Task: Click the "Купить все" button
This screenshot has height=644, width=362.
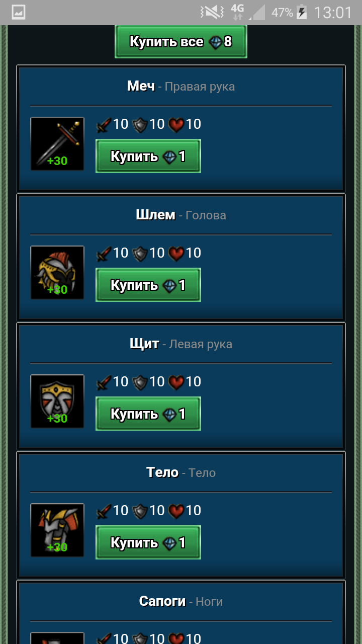Action: coord(181,41)
